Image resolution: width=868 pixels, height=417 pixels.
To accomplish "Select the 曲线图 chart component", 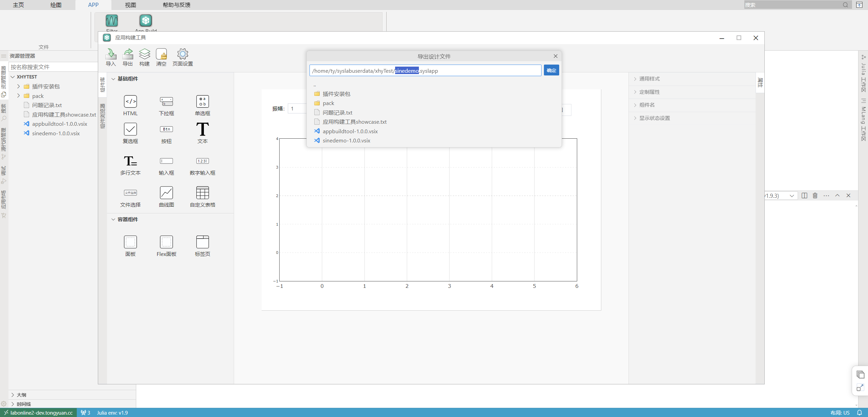I will coord(166,193).
